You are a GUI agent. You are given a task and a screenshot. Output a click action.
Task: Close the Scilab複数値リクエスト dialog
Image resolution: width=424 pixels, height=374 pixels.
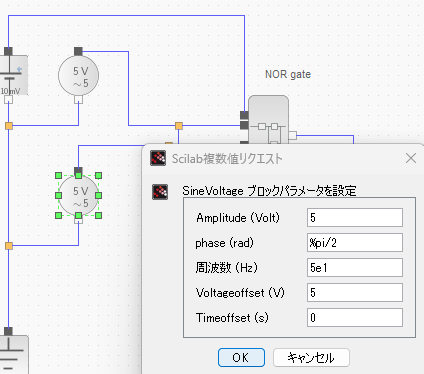[x=411, y=158]
